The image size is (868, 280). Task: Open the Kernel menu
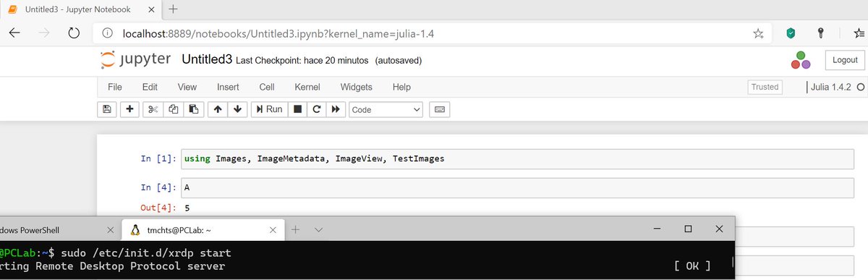pos(307,87)
